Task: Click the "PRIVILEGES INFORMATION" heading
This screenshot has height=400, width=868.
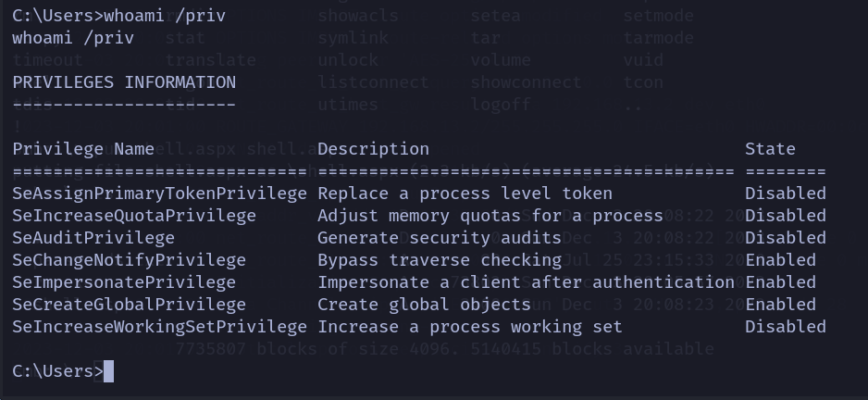Action: [x=124, y=82]
